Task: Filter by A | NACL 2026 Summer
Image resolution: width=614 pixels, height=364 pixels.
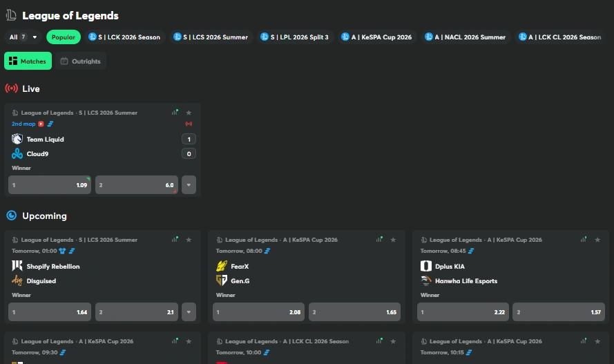Action: tap(466, 37)
